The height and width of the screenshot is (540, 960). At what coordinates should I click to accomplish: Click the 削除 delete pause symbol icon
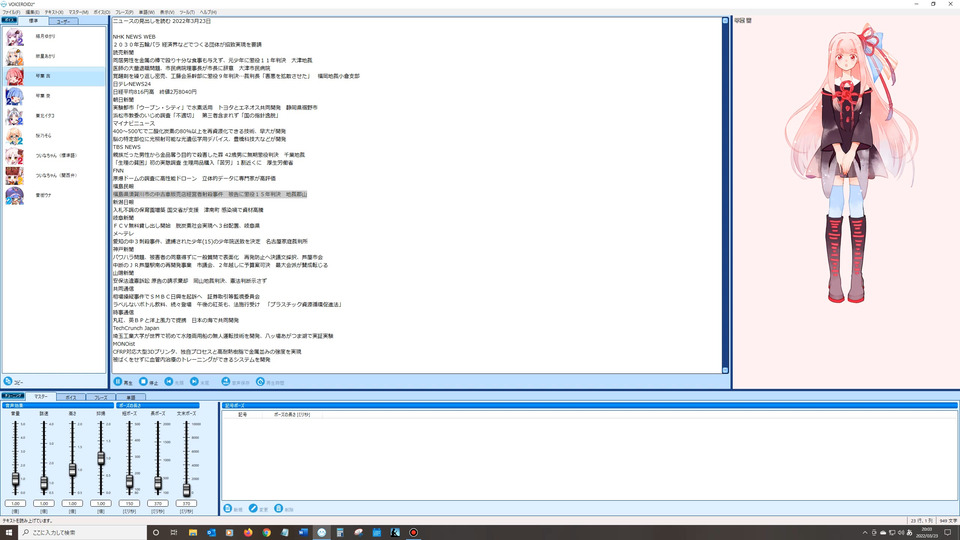click(x=279, y=509)
